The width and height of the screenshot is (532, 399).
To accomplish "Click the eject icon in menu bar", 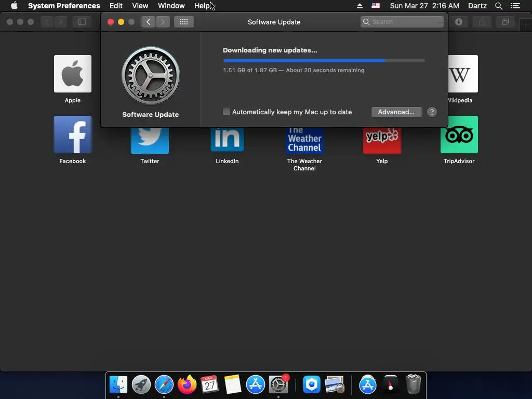I will (x=360, y=6).
